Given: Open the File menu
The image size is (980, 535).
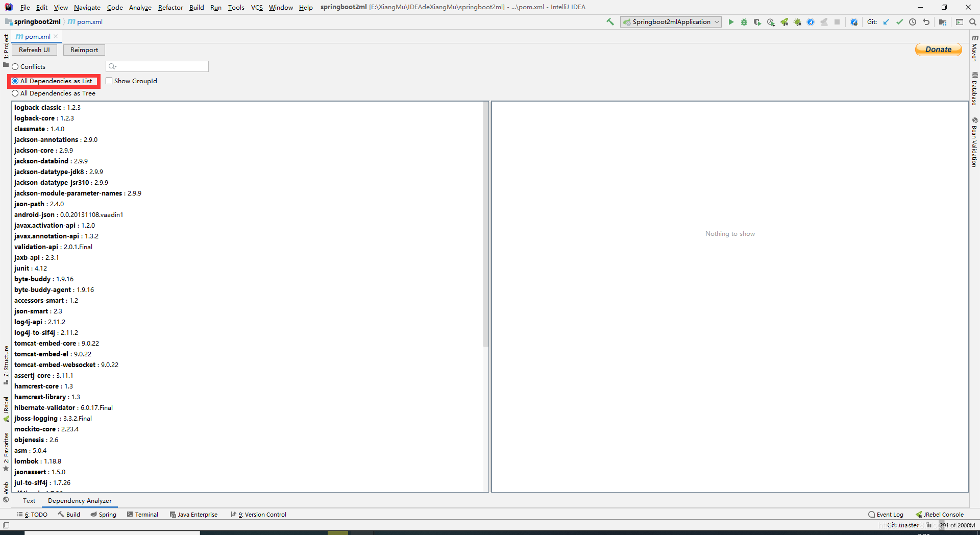Looking at the screenshot, I should point(25,7).
